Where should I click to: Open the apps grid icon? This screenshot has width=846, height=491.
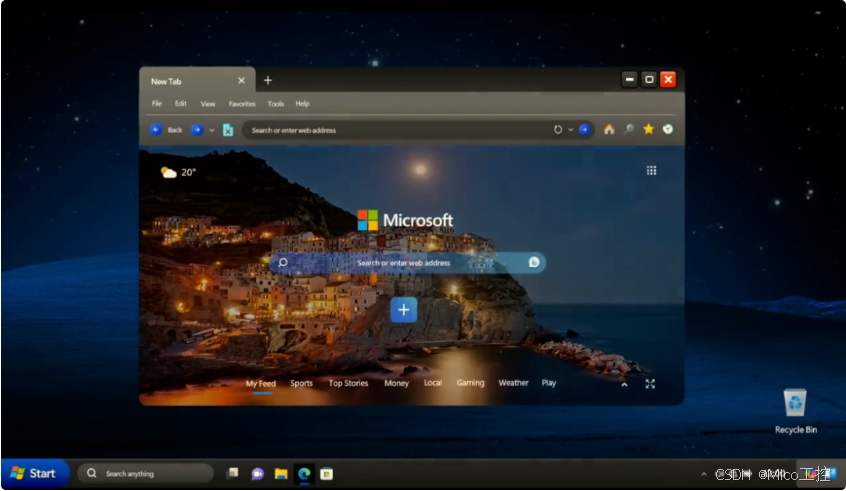(x=651, y=171)
